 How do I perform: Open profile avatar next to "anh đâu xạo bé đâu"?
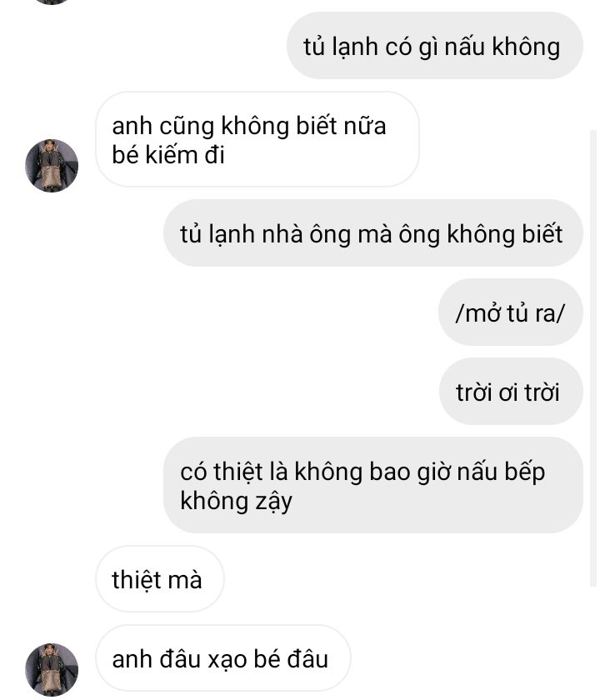pyautogui.click(x=52, y=670)
